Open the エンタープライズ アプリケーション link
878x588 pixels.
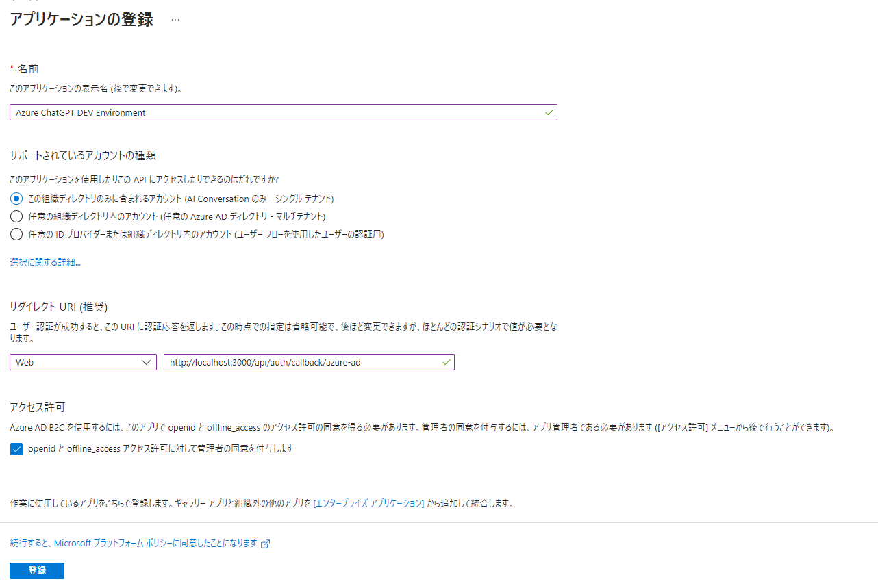pos(368,503)
